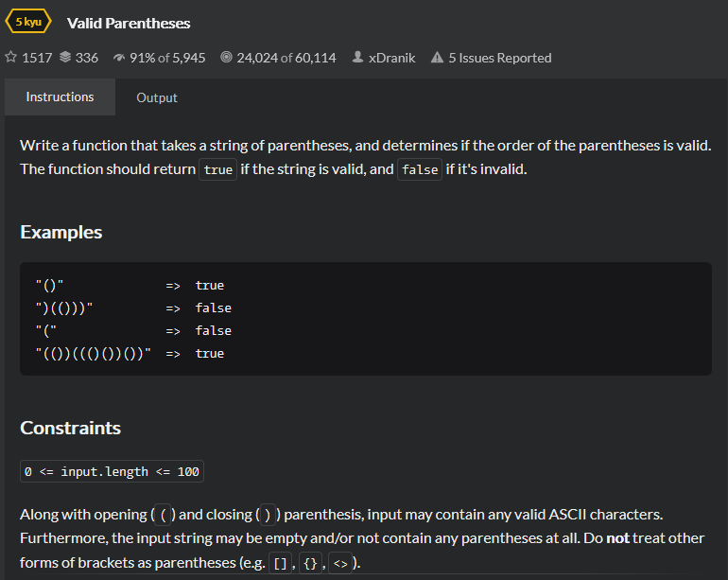The image size is (728, 580).
Task: Click the 1517 stars count
Action: [x=37, y=58]
